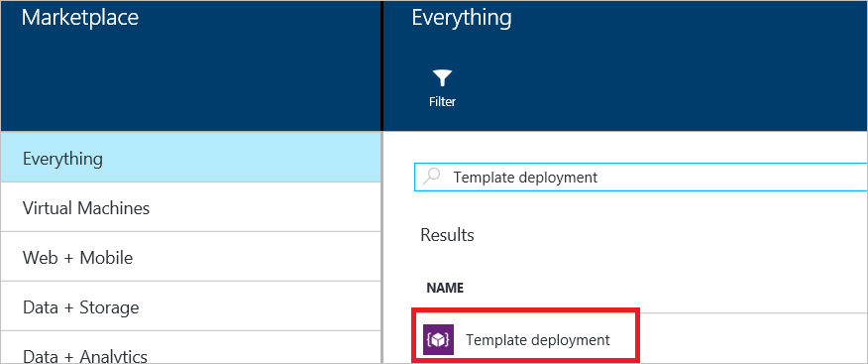Select the Everything category in Marketplace list
Screen dimensions: 868x364
click(x=190, y=158)
